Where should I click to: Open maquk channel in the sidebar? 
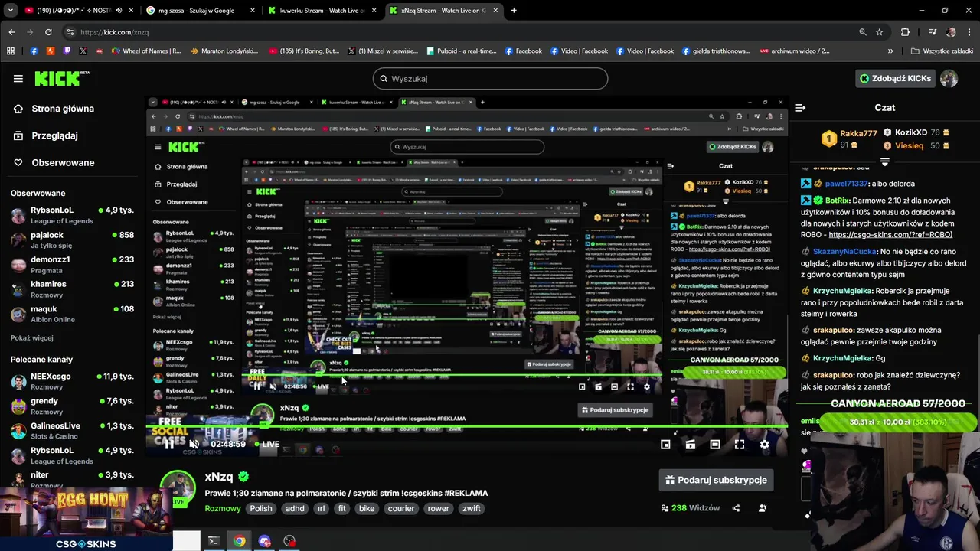(73, 314)
